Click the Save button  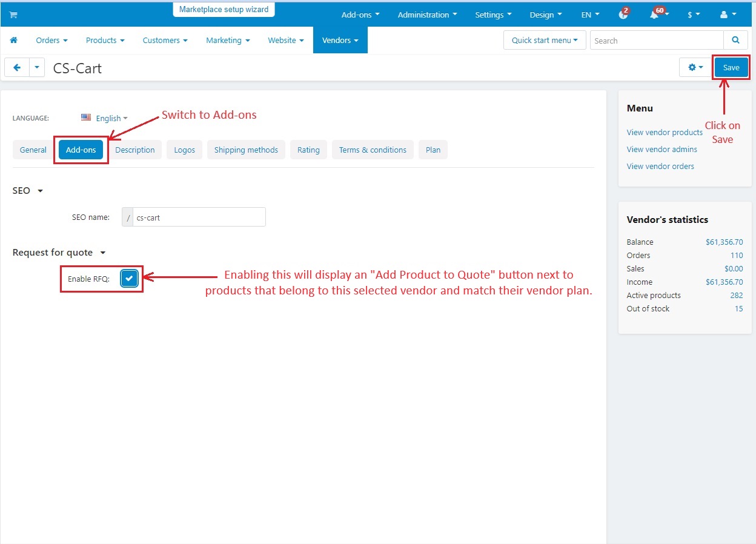pos(731,67)
